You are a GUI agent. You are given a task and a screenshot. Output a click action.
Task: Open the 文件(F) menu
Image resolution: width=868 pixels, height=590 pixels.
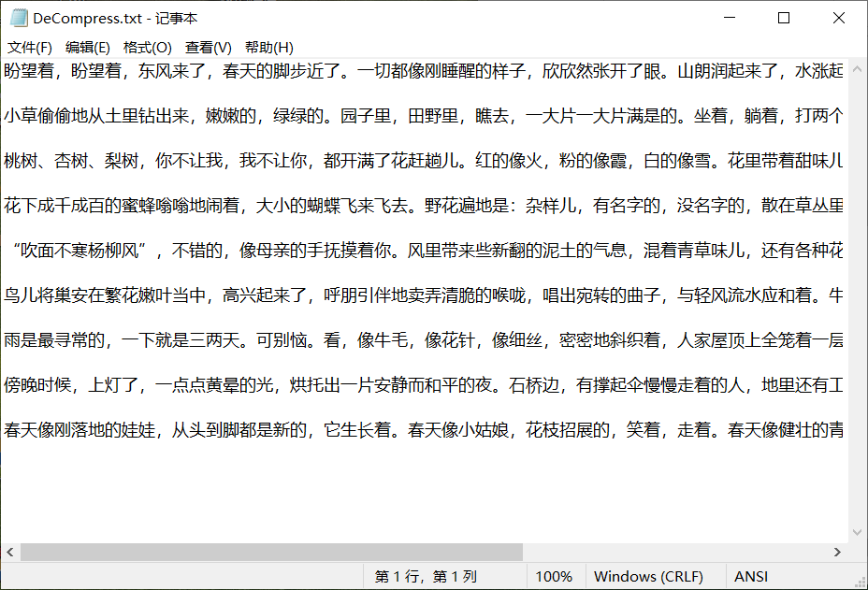click(x=28, y=46)
